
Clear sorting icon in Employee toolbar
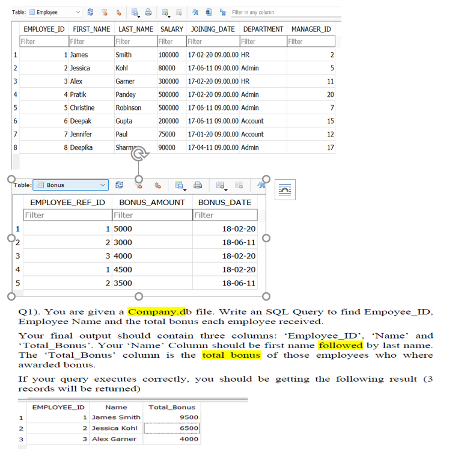(118, 12)
